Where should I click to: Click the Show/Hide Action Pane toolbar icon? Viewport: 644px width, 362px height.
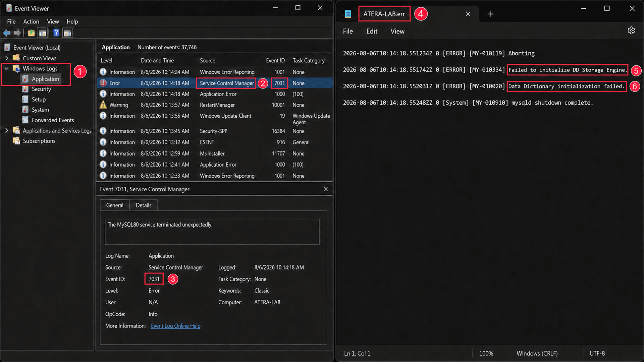coord(67,33)
